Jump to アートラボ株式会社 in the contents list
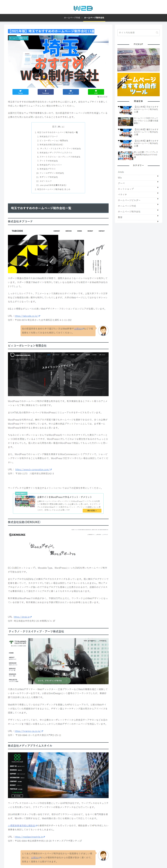The width and height of the screenshot is (167, 868). tap(49, 161)
